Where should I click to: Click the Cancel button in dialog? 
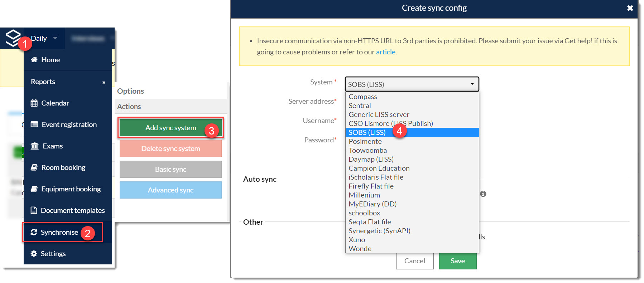415,261
